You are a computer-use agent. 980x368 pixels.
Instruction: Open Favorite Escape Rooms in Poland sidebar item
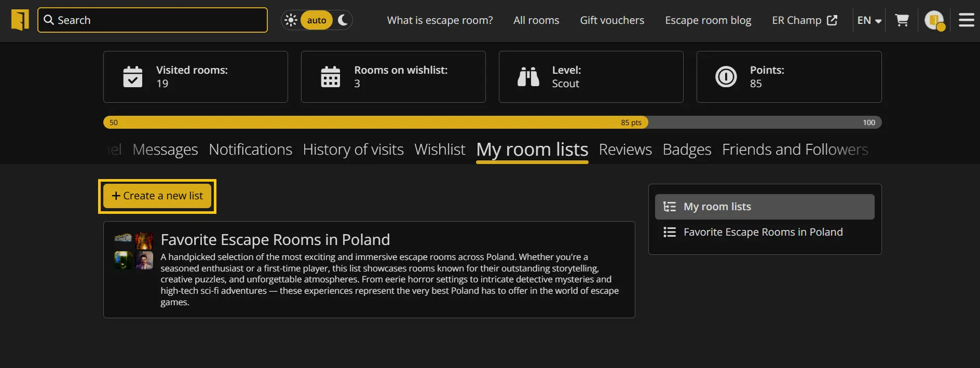tap(763, 232)
